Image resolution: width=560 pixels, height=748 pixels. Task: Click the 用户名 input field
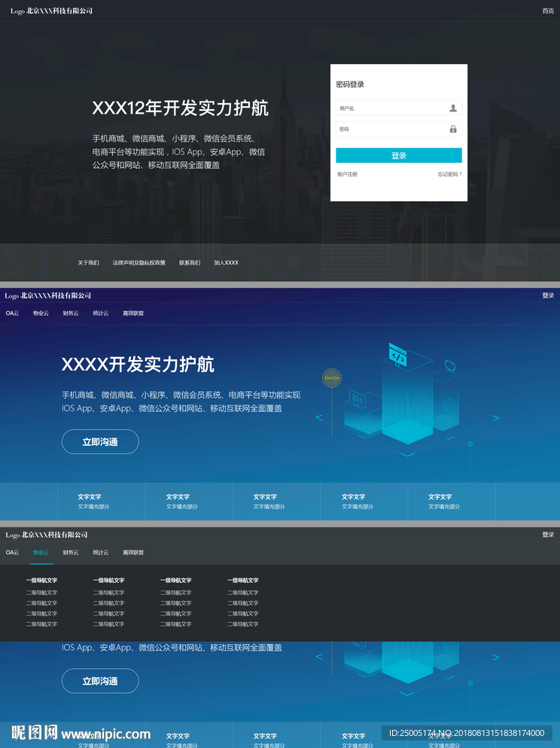[x=399, y=108]
